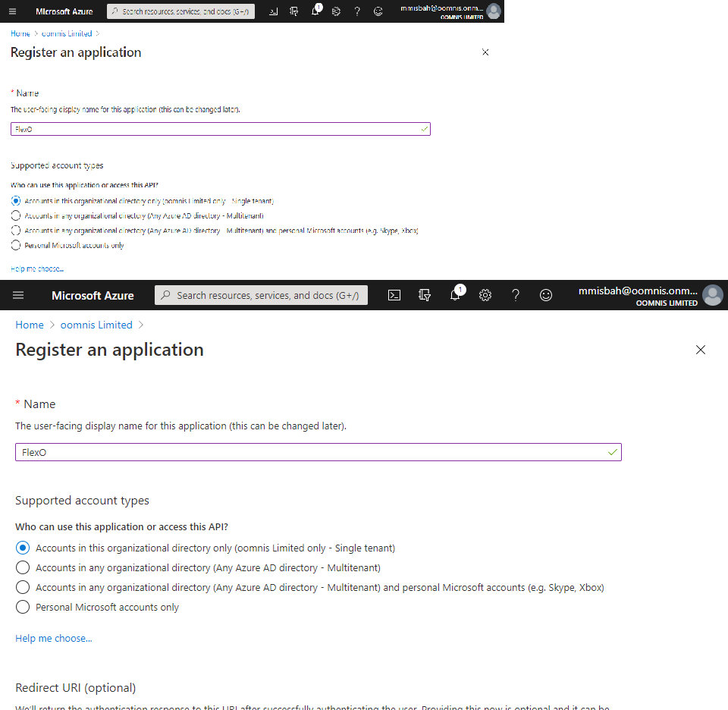Open the hamburger menu in the upper small portal

13,11
